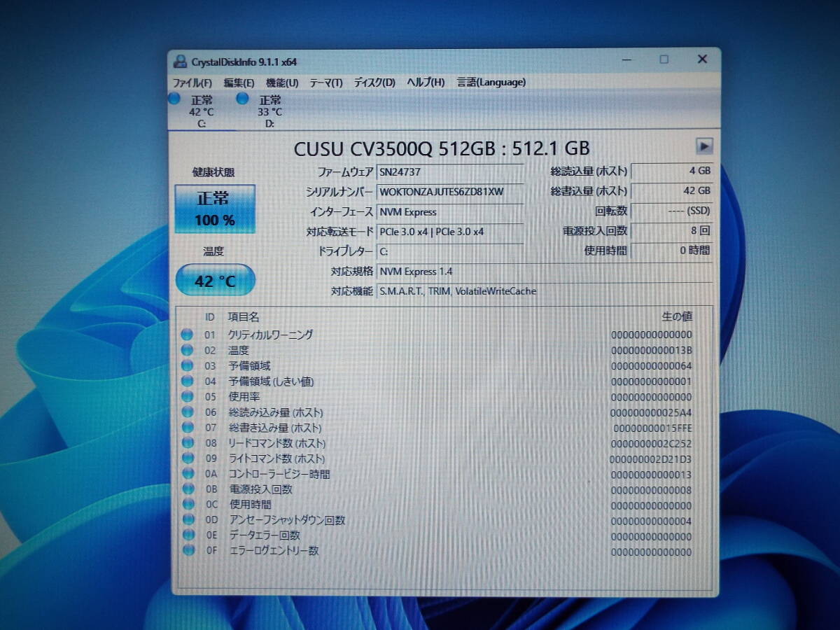Click raw value 000000000025A4
The height and width of the screenshot is (630, 840).
pyautogui.click(x=651, y=412)
